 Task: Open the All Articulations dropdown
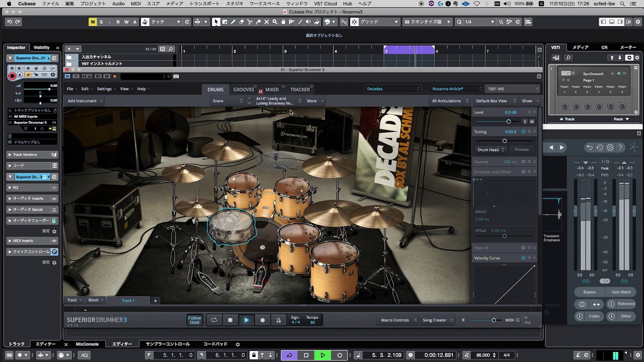pyautogui.click(x=450, y=101)
